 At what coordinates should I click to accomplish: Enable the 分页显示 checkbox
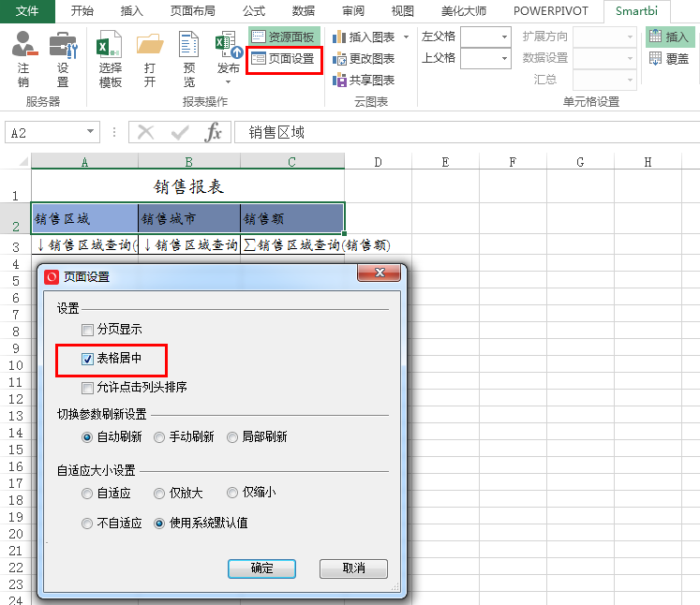87,330
